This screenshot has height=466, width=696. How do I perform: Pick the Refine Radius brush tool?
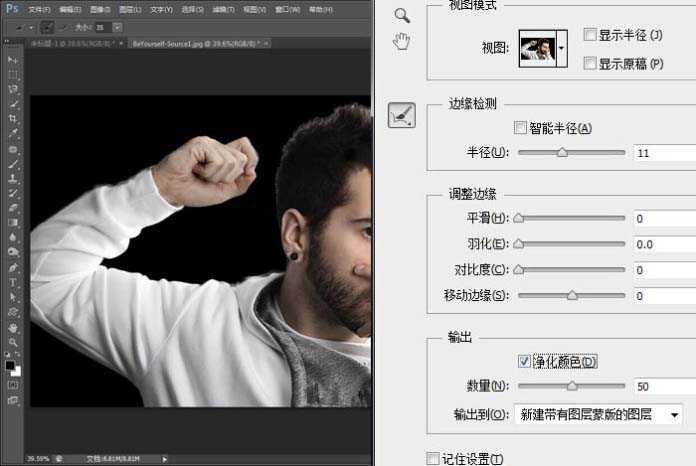point(402,116)
